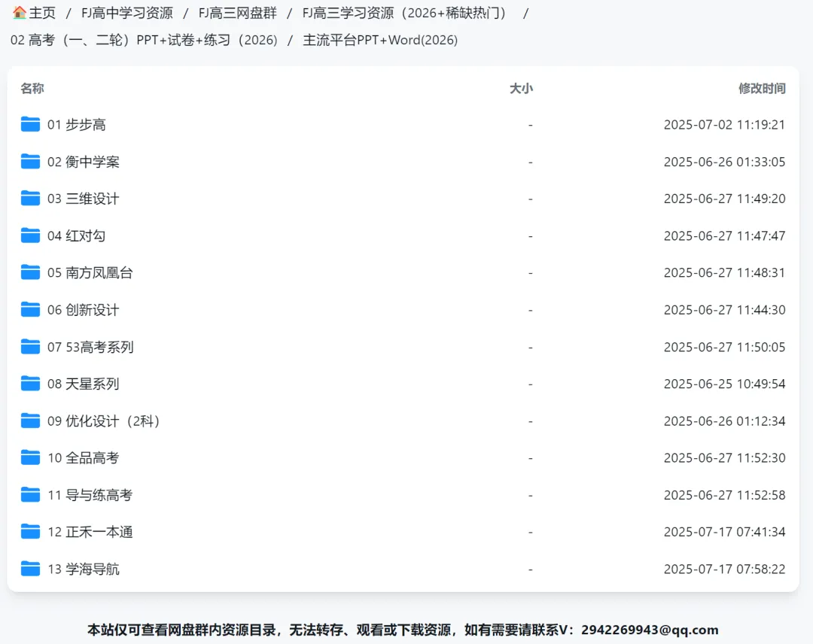Click the folder icon beside 12 正禾一本通
Image resolution: width=813 pixels, height=644 pixels.
pos(29,532)
